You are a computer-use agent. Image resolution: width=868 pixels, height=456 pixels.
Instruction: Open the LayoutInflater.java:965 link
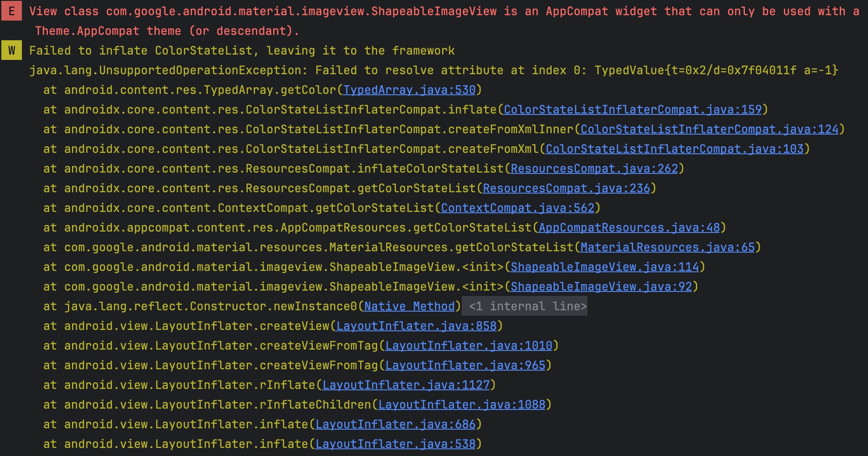point(465,365)
